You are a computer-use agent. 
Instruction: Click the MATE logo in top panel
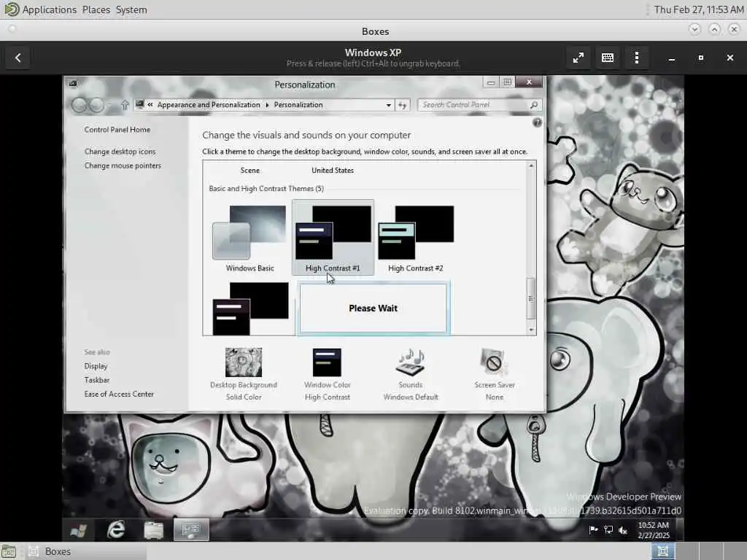pos(10,9)
